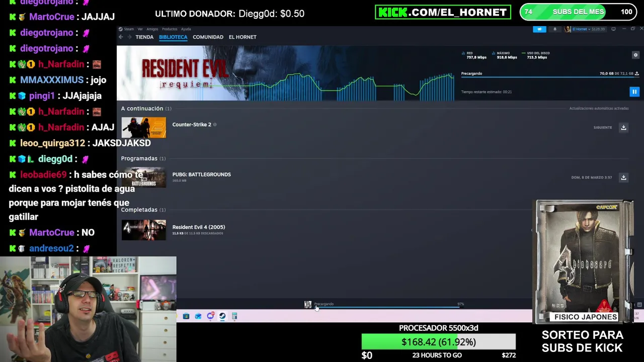This screenshot has width=644, height=362.
Task: Click the Counter-Strike 2 title
Action: click(x=192, y=125)
